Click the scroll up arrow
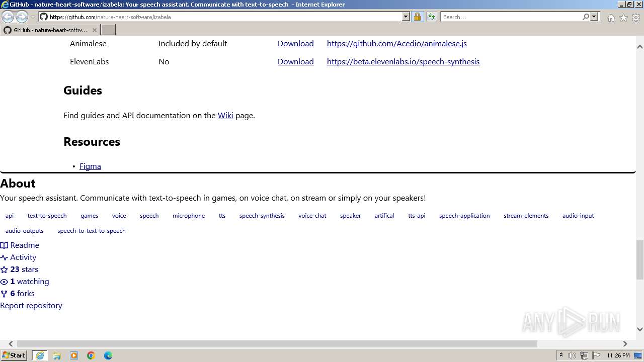This screenshot has height=362, width=644. 640,46
